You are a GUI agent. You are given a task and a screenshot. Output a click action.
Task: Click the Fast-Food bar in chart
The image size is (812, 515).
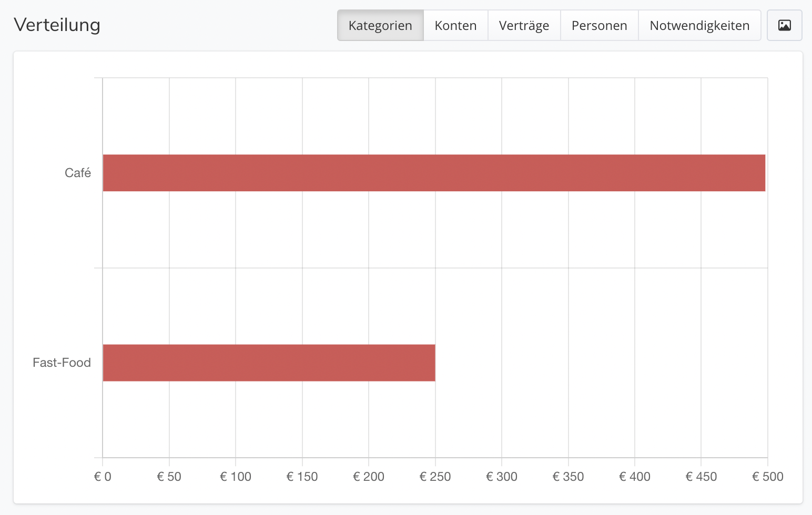pos(269,363)
